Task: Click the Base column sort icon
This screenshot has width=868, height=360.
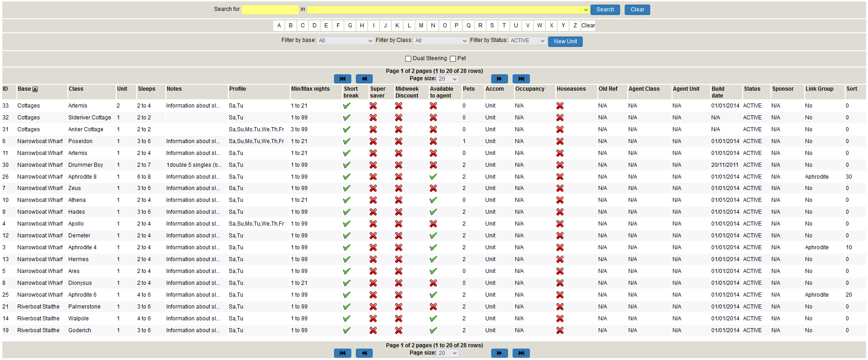Action: [35, 89]
